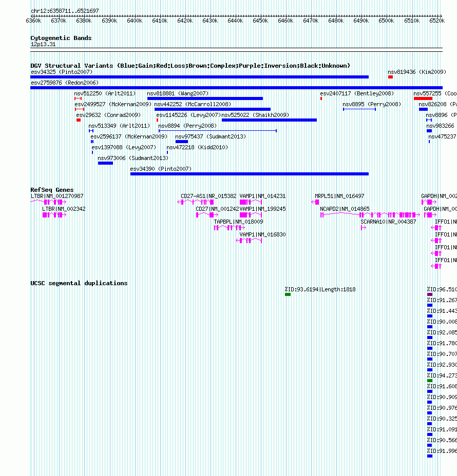This screenshot has width=457, height=476.
Task: Click the VAMP1|NM_016830 gene label
Action: click(x=262, y=234)
